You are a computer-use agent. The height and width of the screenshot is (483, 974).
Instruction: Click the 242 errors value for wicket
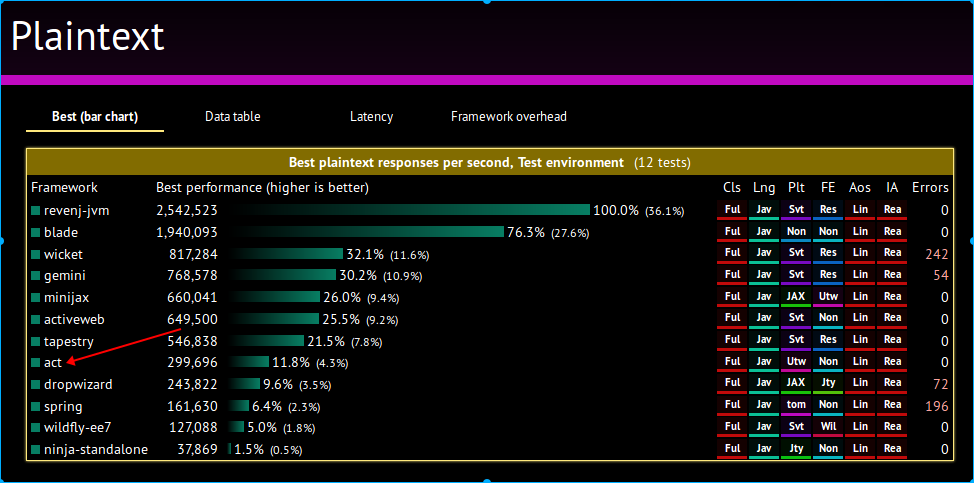pyautogui.click(x=936, y=255)
